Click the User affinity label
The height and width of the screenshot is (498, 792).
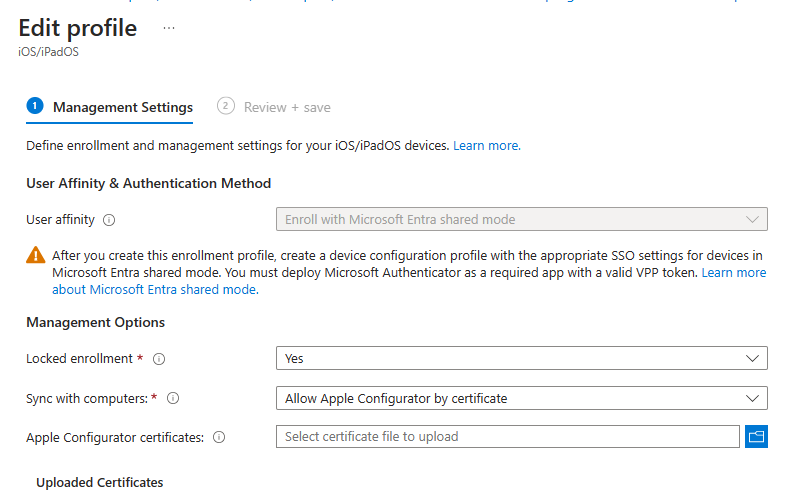(x=60, y=220)
